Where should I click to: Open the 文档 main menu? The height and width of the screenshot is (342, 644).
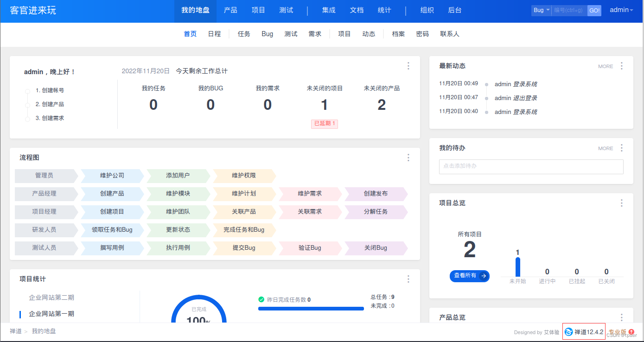pyautogui.click(x=357, y=10)
